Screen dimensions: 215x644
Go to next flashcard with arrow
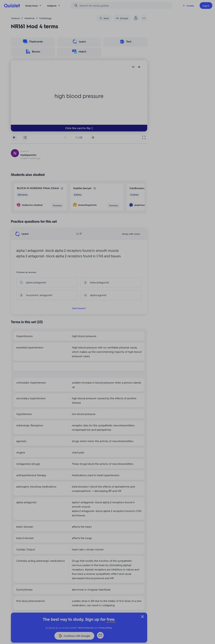(x=93, y=137)
